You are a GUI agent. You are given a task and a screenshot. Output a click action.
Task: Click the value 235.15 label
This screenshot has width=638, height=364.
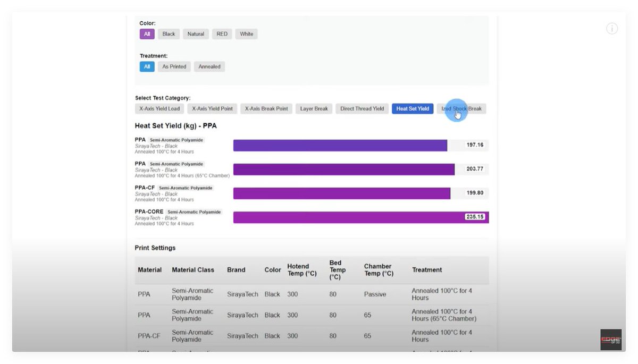click(x=475, y=217)
